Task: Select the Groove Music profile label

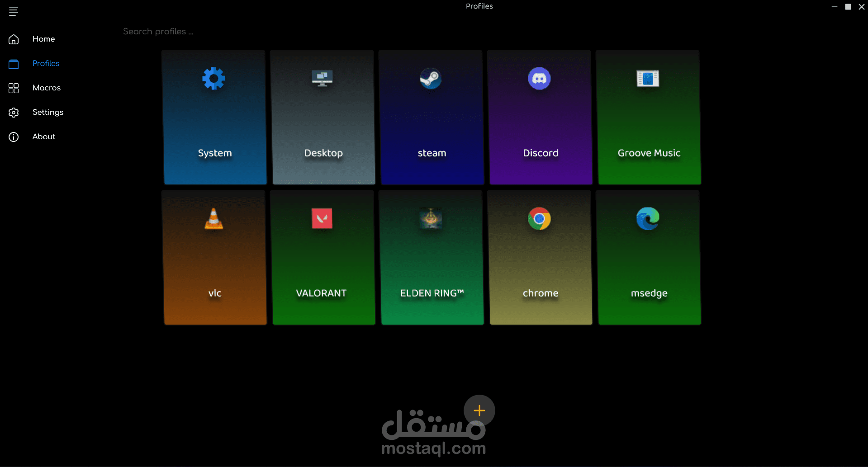Action: click(649, 153)
